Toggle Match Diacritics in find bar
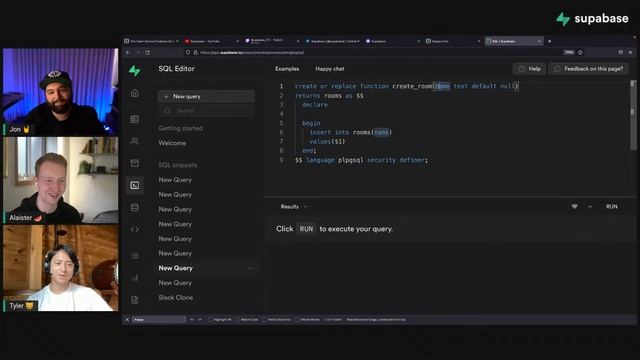 276,320
